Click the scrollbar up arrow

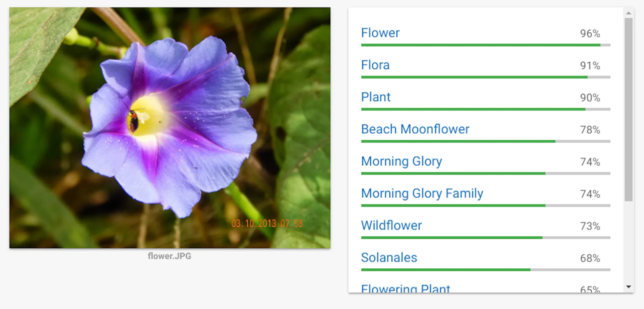coord(629,13)
